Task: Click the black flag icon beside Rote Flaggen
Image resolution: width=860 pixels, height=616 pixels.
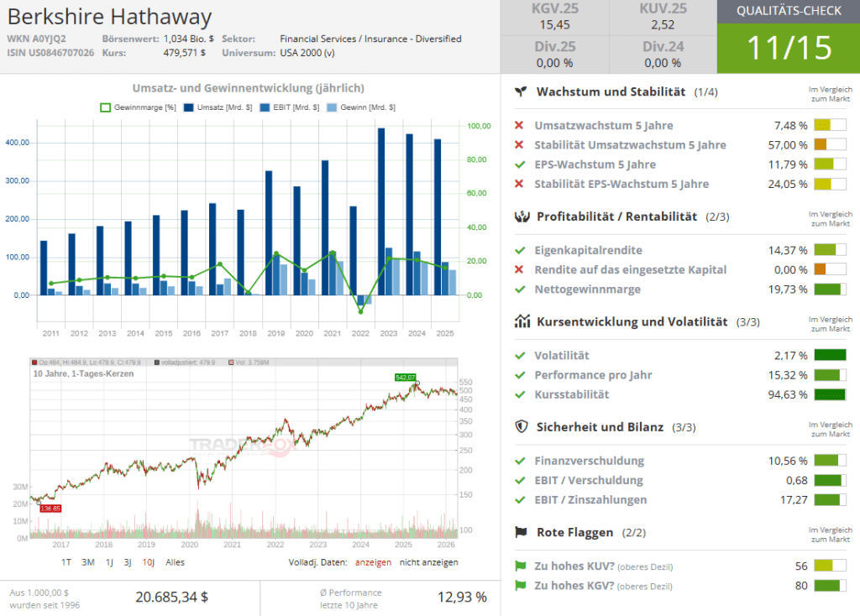Action: pos(522,532)
